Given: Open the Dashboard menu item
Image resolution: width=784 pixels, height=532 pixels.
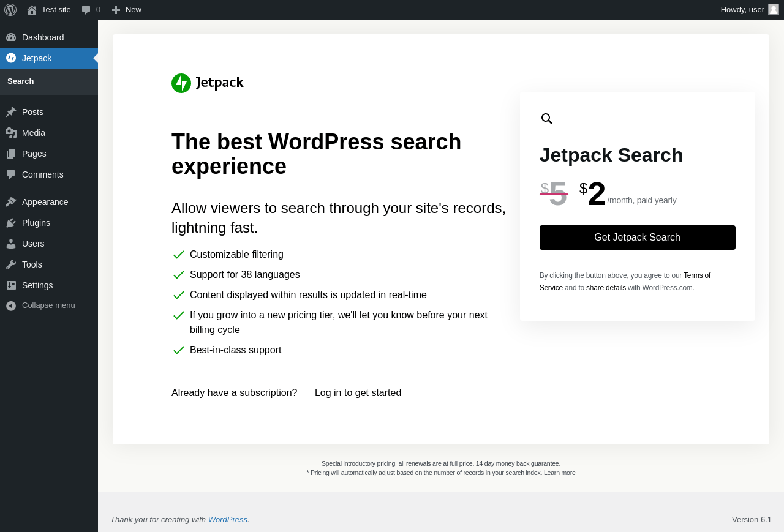Looking at the screenshot, I should [x=49, y=37].
